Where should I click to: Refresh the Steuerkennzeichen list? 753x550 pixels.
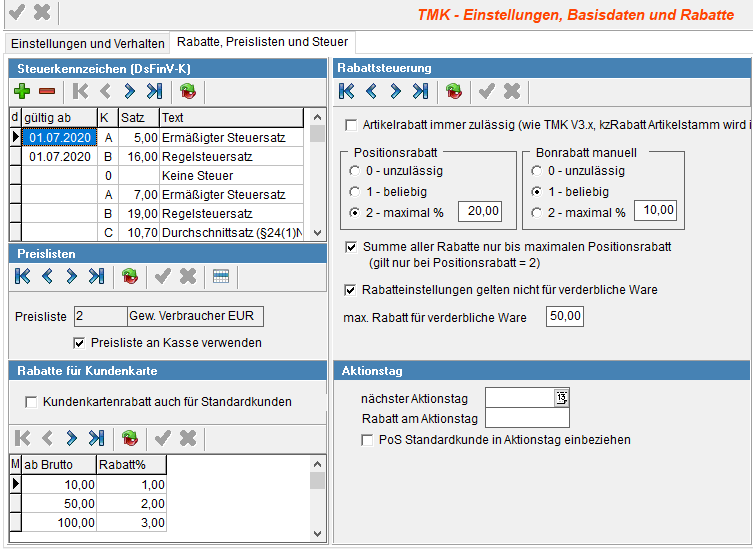[188, 92]
